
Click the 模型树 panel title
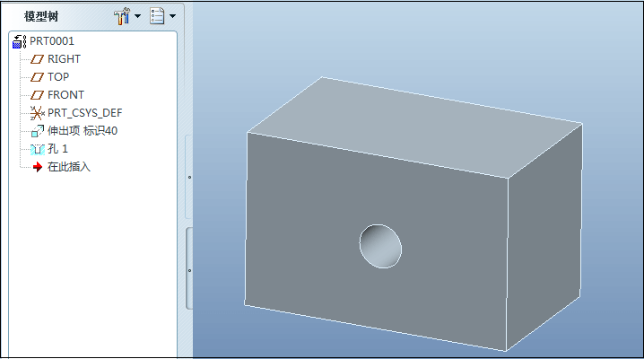point(41,16)
